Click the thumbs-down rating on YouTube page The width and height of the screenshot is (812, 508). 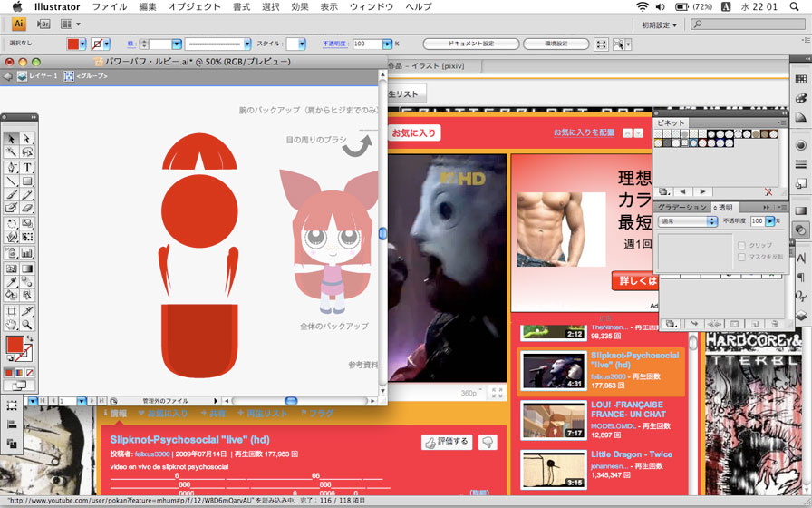coord(488,442)
